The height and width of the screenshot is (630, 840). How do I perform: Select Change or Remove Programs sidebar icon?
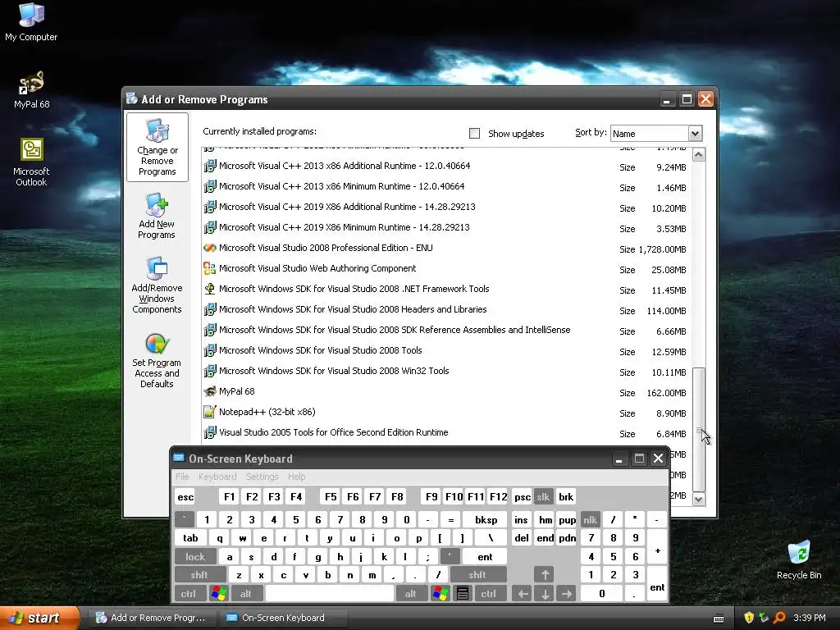click(x=157, y=148)
